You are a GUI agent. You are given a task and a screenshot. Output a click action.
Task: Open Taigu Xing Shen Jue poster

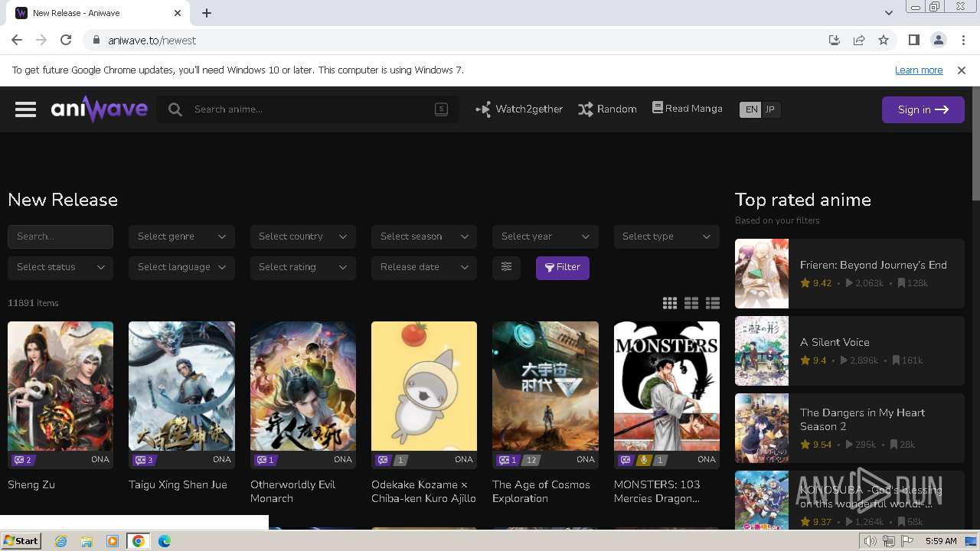[x=181, y=386]
